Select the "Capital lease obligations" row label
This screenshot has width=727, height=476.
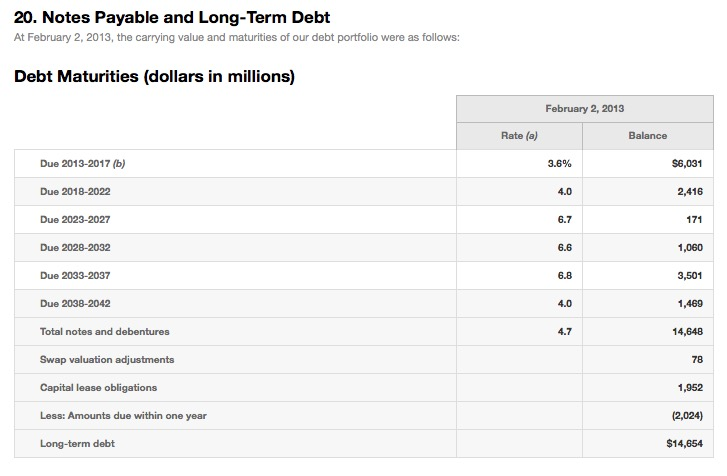pos(98,387)
